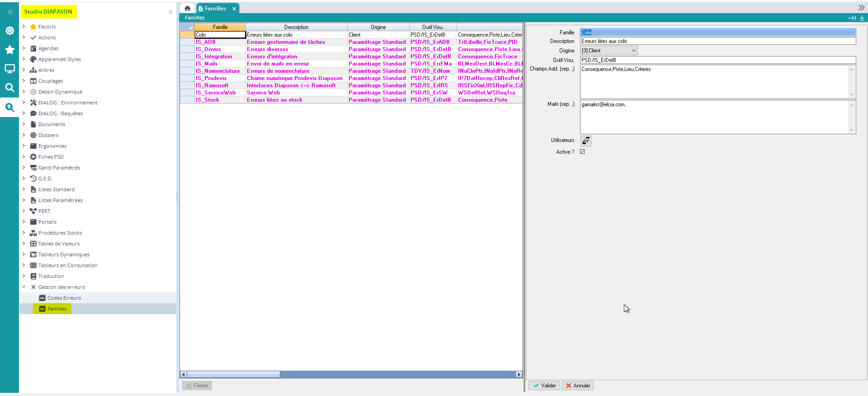Viewport: 868px width, 396px height.
Task: Toggle the Active ? checkbox
Action: (x=582, y=152)
